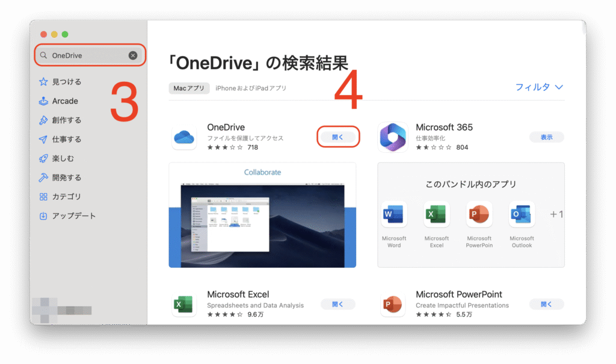This screenshot has width=616, height=364.
Task: Open Microsoft Excel with 開く button
Action: pos(338,304)
